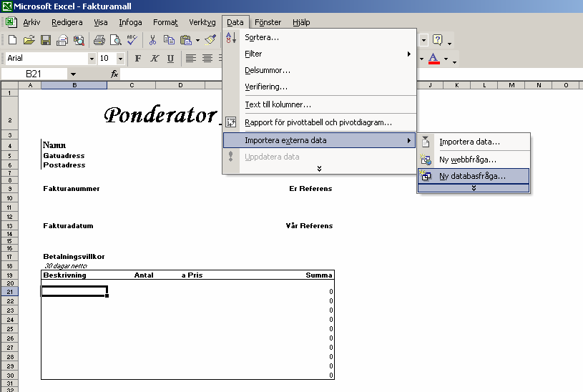Open the font size 10 dropdown
Screen dimensions: 583x392
coord(120,59)
